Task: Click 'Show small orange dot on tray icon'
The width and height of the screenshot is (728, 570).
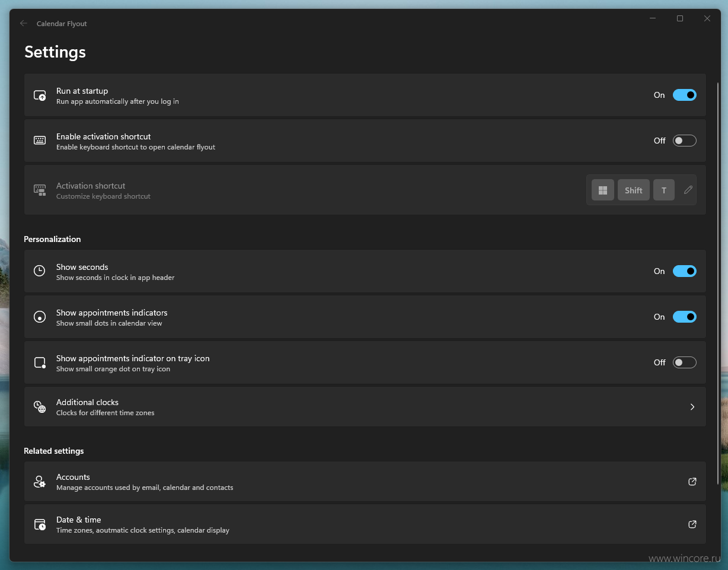Action: coord(113,369)
